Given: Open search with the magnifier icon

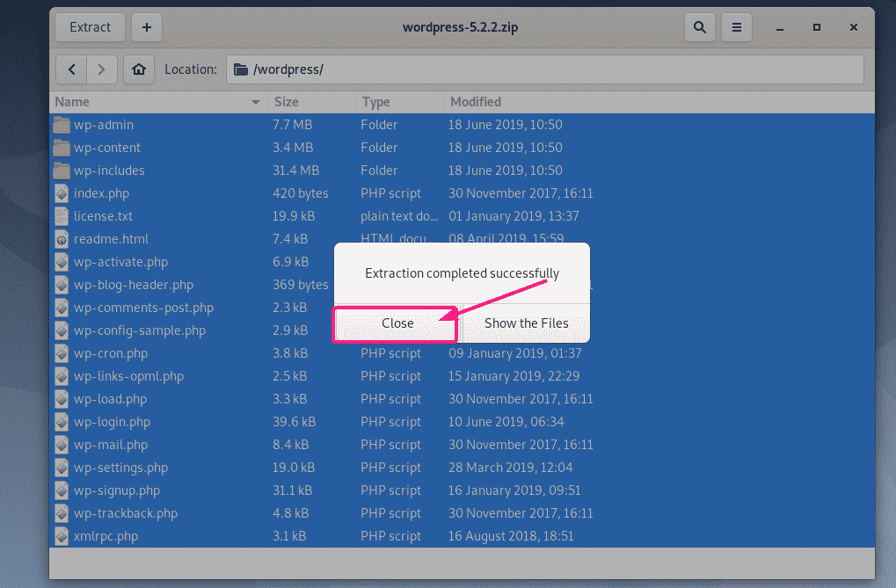Looking at the screenshot, I should [x=699, y=27].
